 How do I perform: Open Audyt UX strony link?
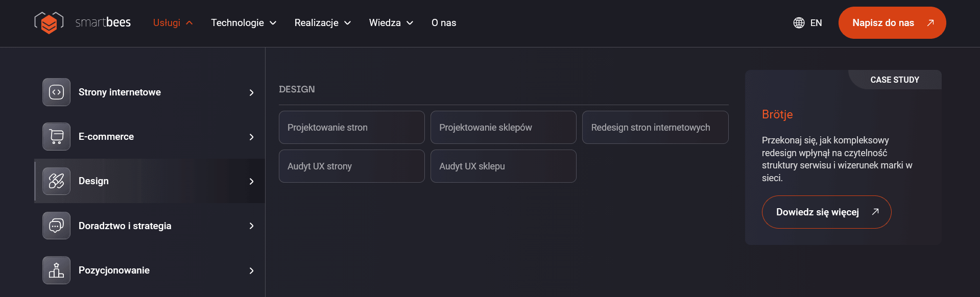point(352,166)
